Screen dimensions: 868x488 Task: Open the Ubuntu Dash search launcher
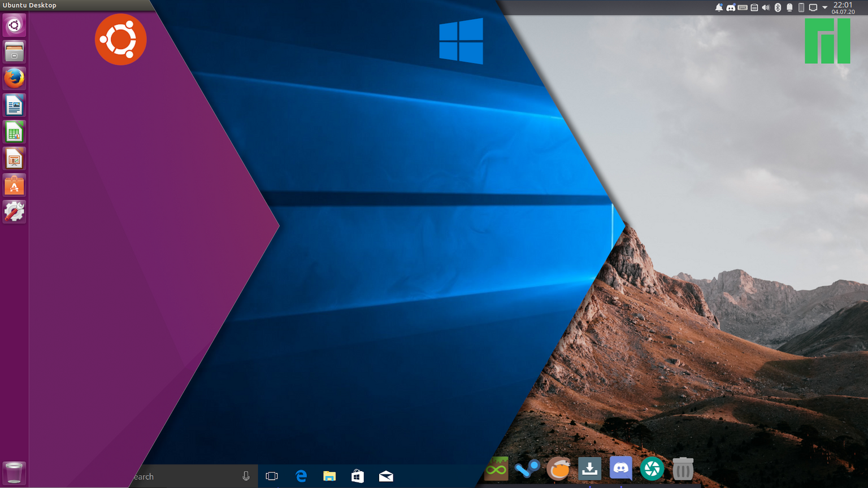(14, 25)
